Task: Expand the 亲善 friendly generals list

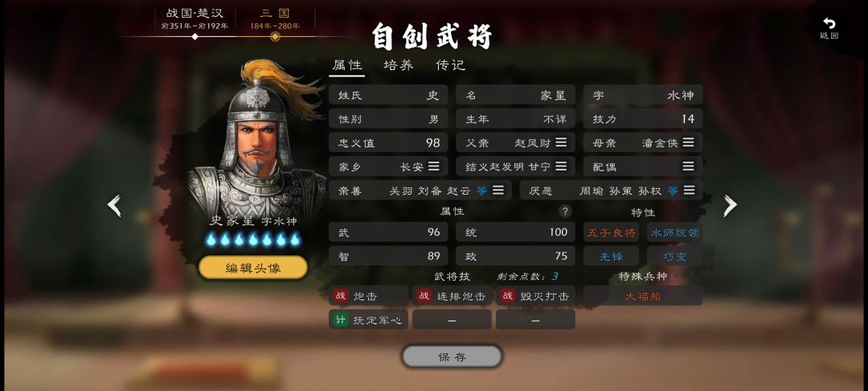Action: click(x=498, y=190)
